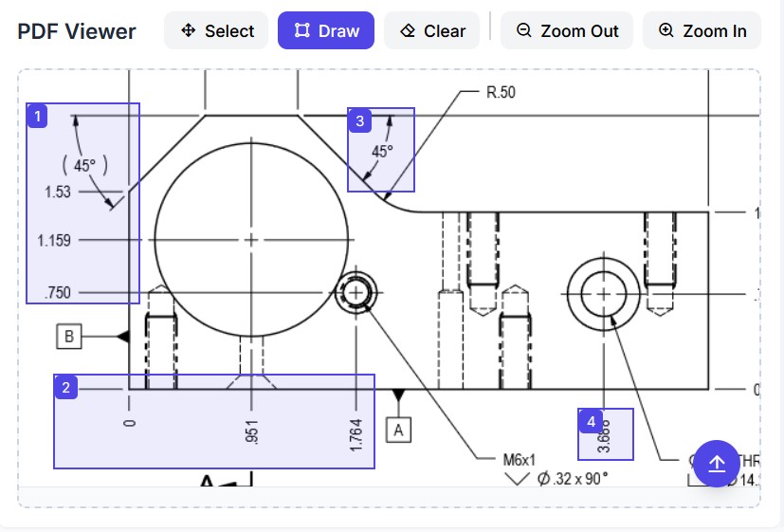Image resolution: width=784 pixels, height=532 pixels.
Task: Click the number 4 region badge
Action: coord(592,421)
